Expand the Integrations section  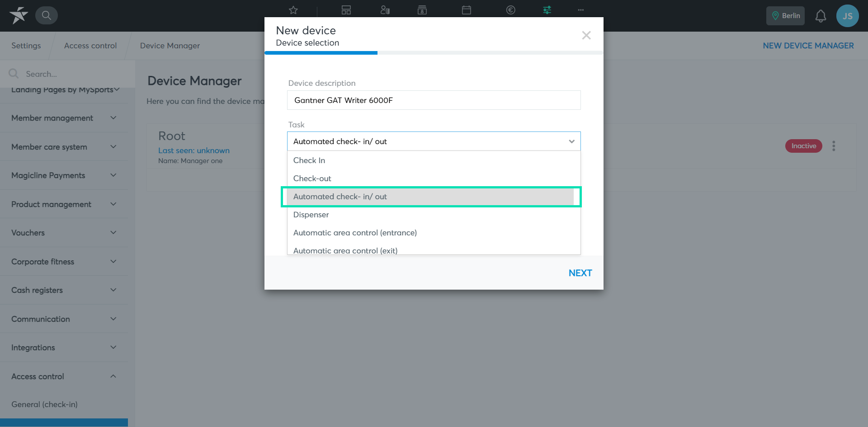64,347
